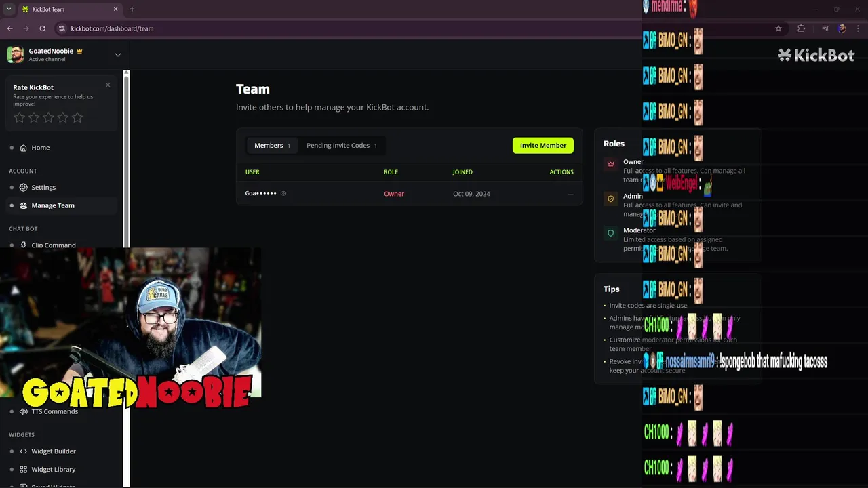Click the GoatedNoobie avatar image
Screen dimensions: 868x488
(x=16, y=55)
